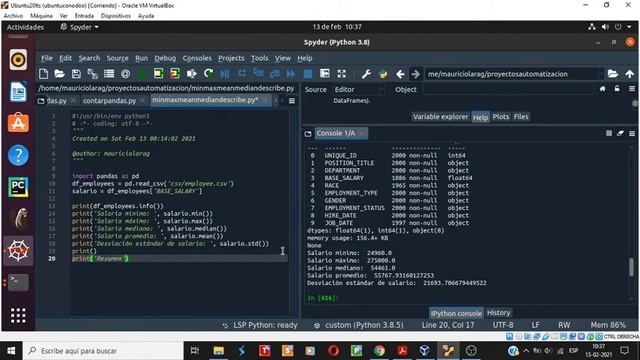Viewport: 640px width, 360px height.
Task: Run selection or current line
Action: [191, 74]
